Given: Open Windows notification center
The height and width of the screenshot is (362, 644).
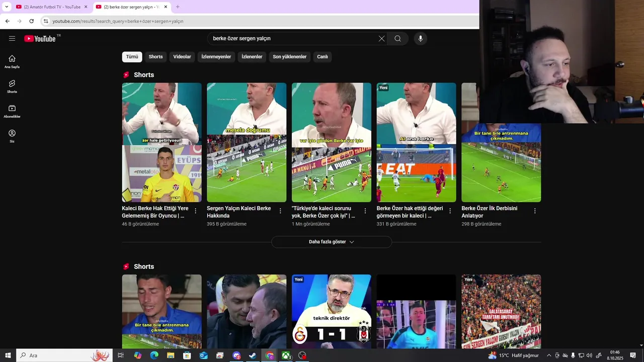Looking at the screenshot, I should 633,355.
